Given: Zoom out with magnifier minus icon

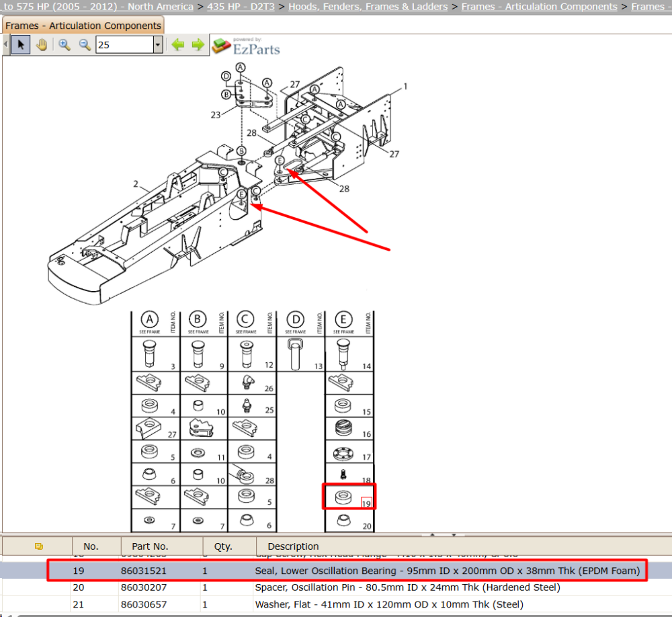Looking at the screenshot, I should [85, 44].
